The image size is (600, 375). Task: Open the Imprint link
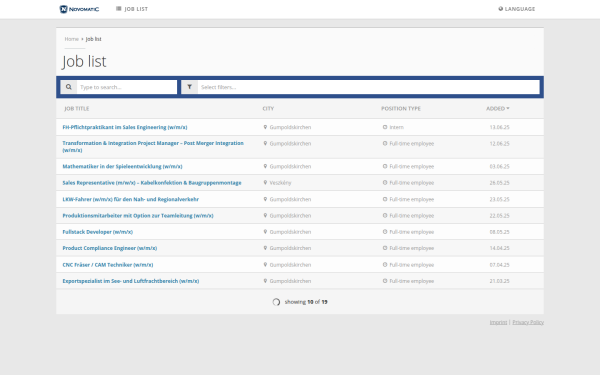click(x=498, y=322)
